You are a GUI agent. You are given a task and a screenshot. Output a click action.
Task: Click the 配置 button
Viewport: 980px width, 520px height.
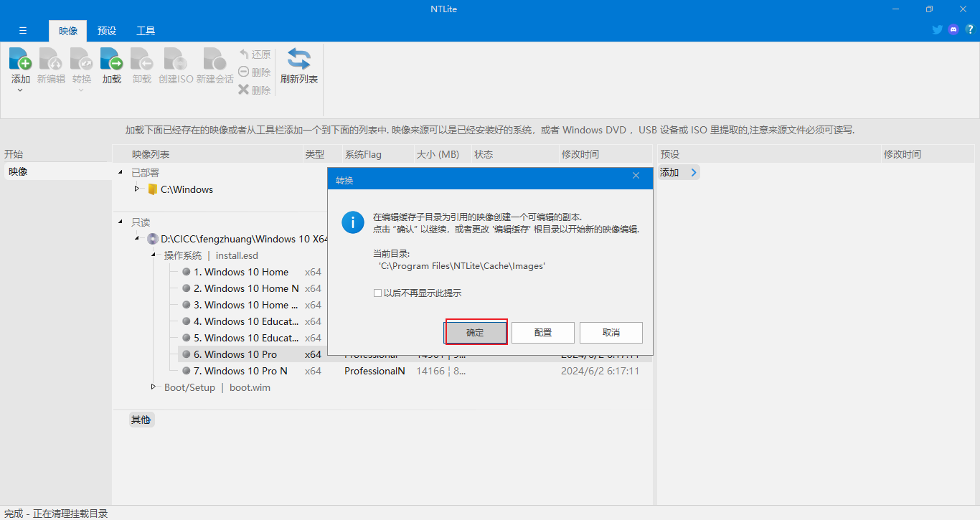click(x=543, y=333)
